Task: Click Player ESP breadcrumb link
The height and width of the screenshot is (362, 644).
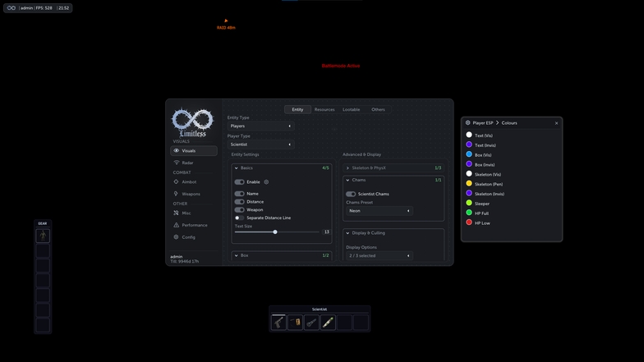Action: [483, 123]
